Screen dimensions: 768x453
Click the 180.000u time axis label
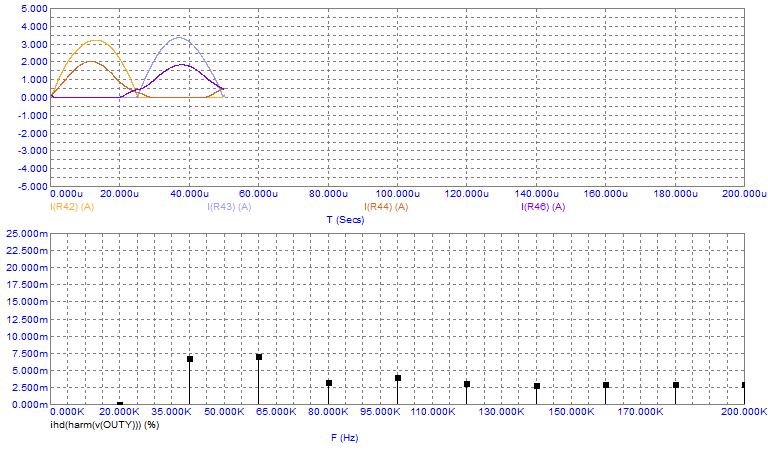676,194
